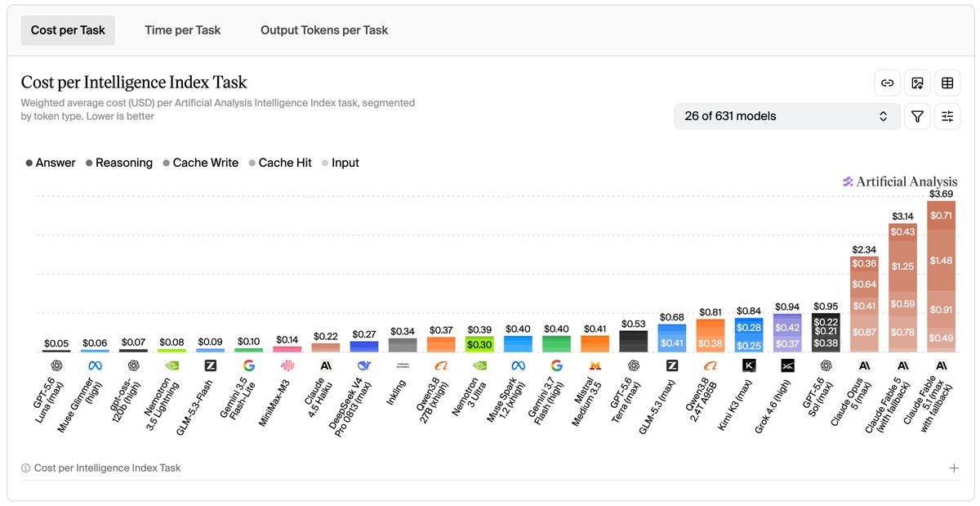
Task: Click the Artificial Analysis logo text
Action: [x=900, y=181]
